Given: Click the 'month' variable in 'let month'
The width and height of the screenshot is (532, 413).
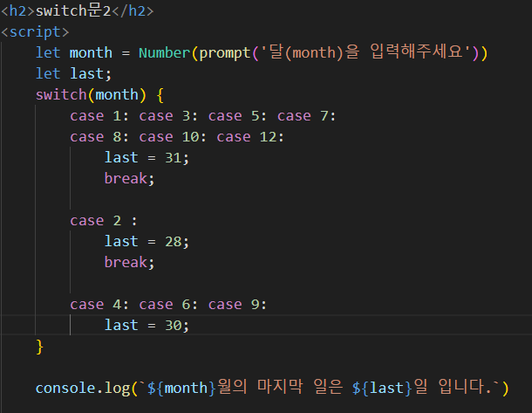Looking at the screenshot, I should pos(91,53).
